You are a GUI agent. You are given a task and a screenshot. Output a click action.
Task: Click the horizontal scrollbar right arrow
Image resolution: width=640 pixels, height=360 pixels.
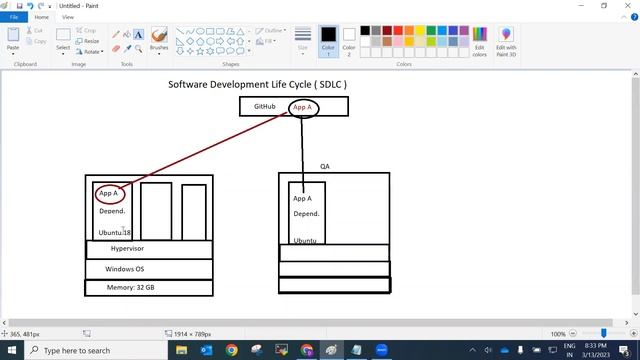coord(627,322)
